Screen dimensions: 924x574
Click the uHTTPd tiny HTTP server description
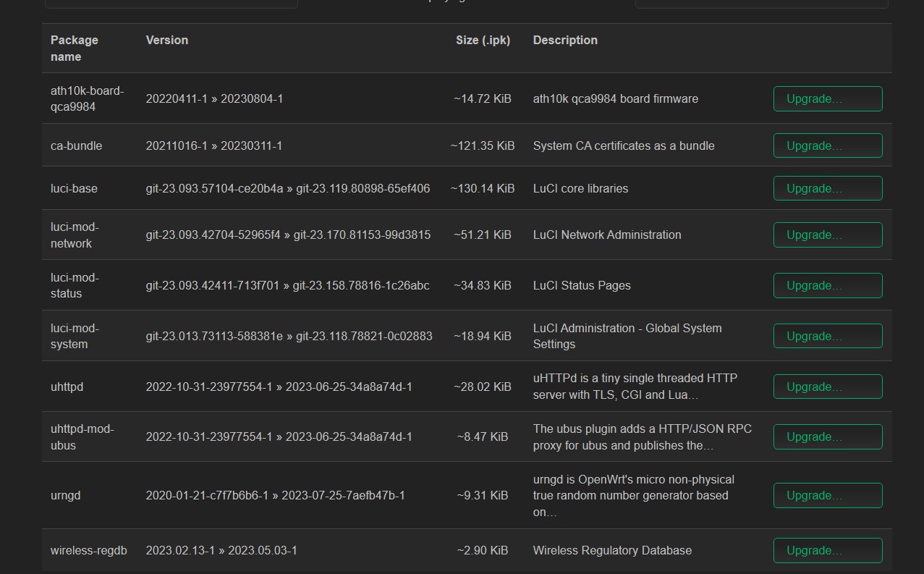635,387
